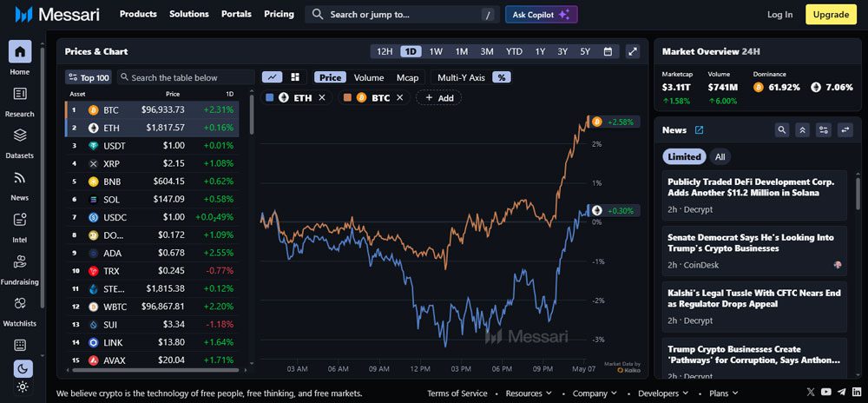
Task: Click the news swap arrows icon
Action: (845, 130)
